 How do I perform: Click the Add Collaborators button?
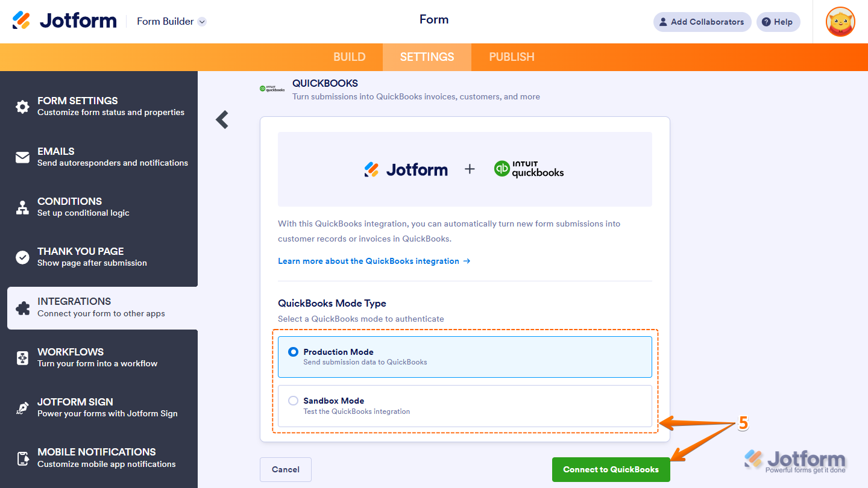(702, 22)
